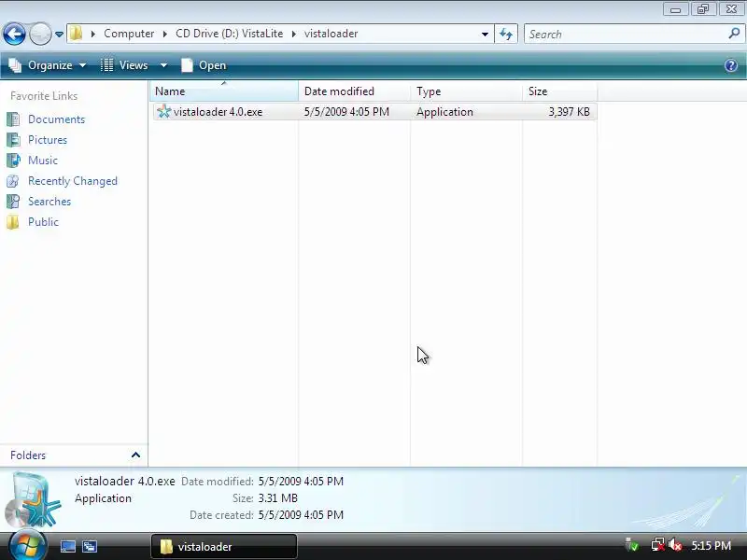Image resolution: width=747 pixels, height=560 pixels.
Task: Click the Documents icon in Favorite Links
Action: tap(13, 119)
